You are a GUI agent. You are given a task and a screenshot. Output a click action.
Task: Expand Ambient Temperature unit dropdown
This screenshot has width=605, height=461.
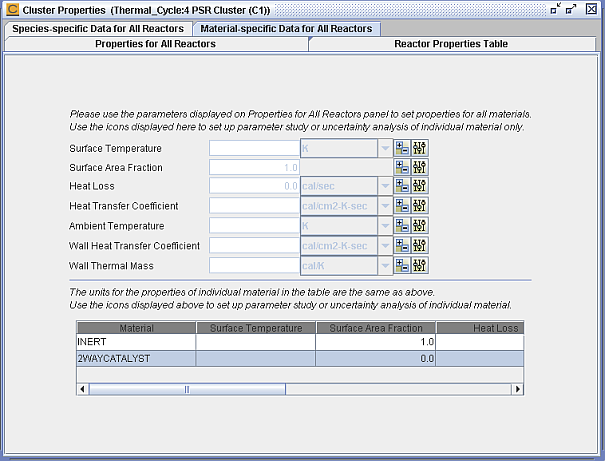pyautogui.click(x=385, y=226)
